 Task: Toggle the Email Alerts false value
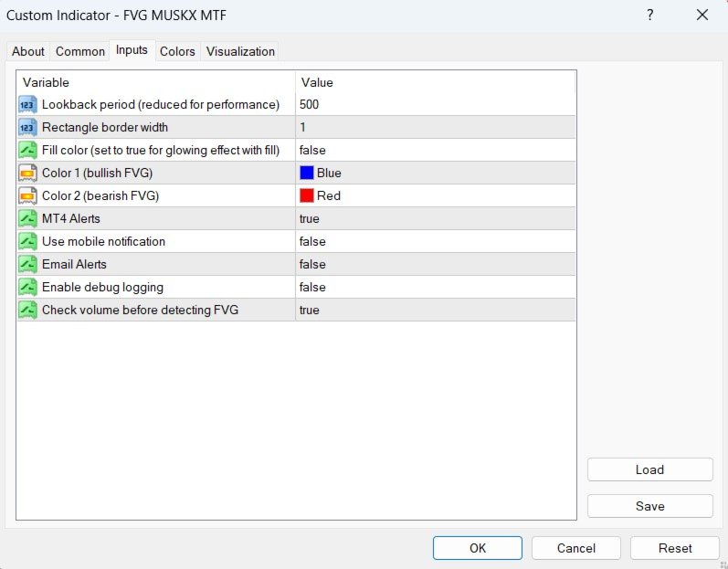[x=436, y=264]
